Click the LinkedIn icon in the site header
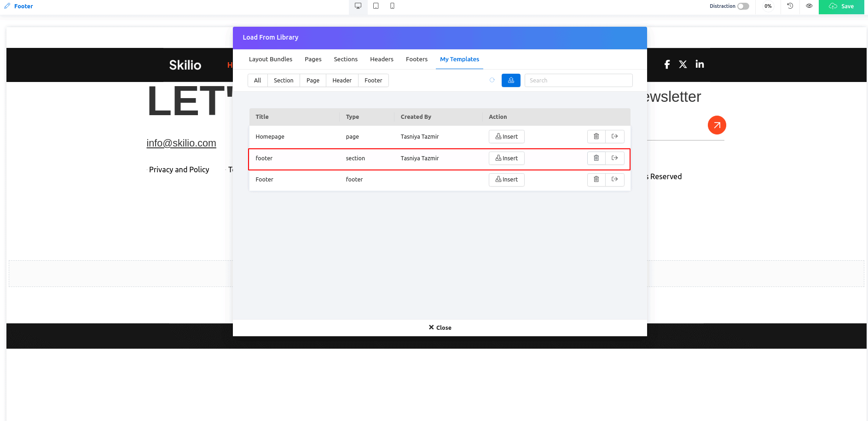The image size is (868, 421). (x=700, y=64)
